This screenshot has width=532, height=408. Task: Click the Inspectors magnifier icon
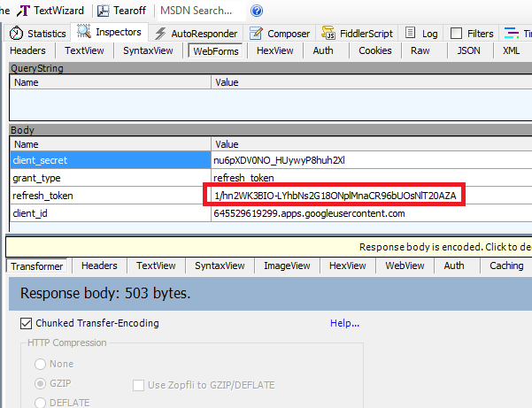click(84, 31)
